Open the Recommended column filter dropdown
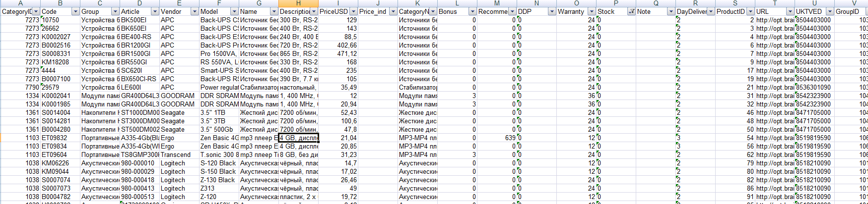This screenshot has height=204, width=868. point(512,11)
